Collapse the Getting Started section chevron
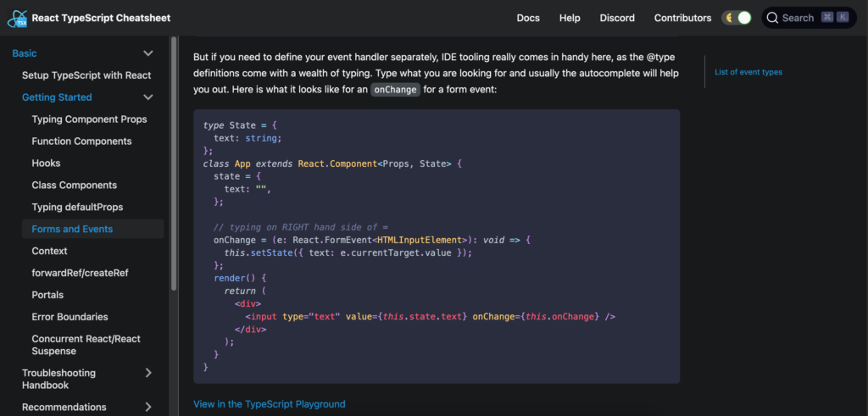868x416 pixels. [148, 97]
